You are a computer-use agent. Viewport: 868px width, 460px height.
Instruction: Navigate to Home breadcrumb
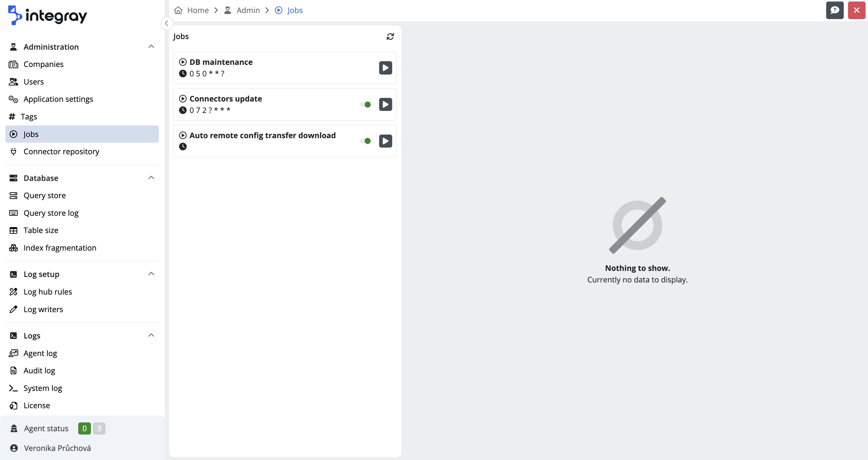click(198, 10)
